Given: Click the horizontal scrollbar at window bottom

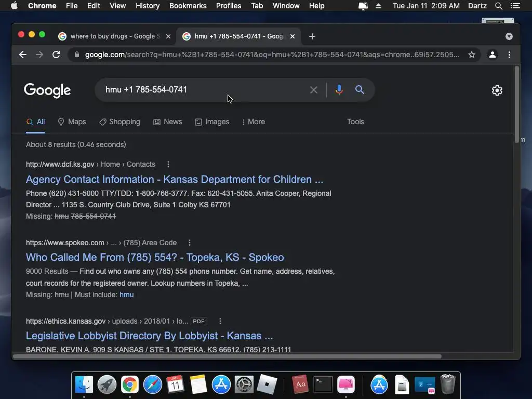Looking at the screenshot, I should point(227,356).
